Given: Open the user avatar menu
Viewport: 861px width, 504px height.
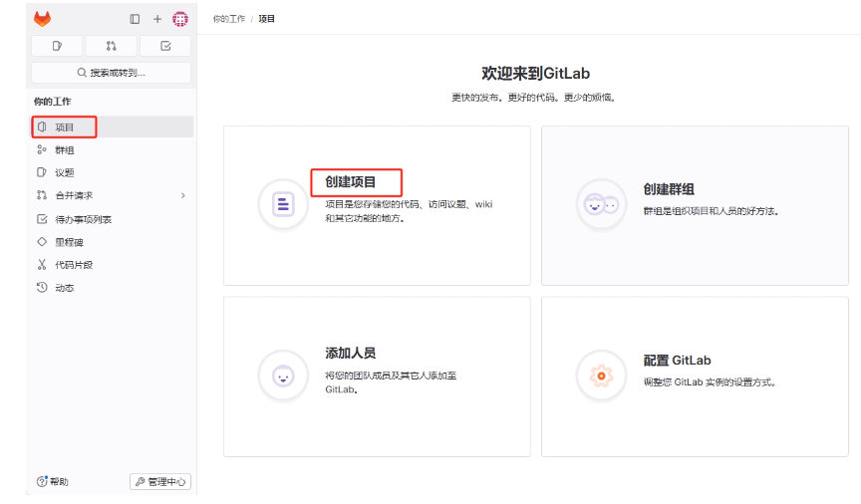Looking at the screenshot, I should tap(180, 19).
